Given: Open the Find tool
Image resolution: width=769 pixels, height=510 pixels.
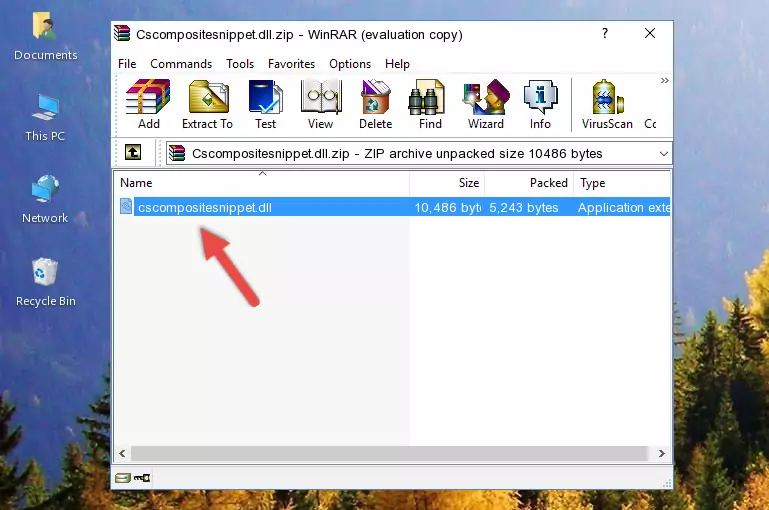Looking at the screenshot, I should coord(430,104).
